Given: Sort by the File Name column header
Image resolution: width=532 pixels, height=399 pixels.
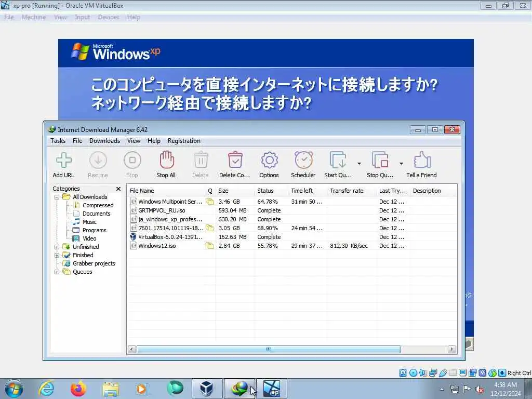Looking at the screenshot, I should click(166, 191).
